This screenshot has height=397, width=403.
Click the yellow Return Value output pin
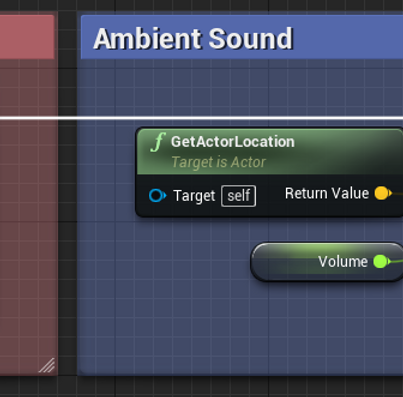[382, 193]
